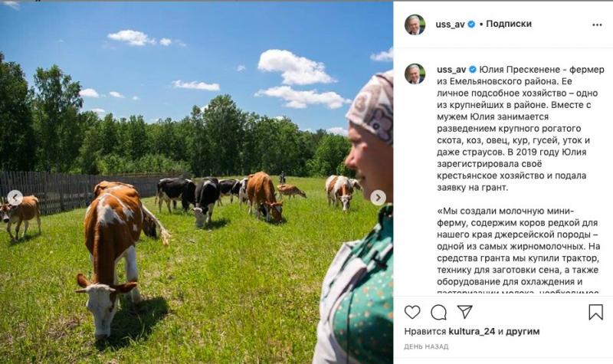Open comments via the speech bubble icon

click(438, 312)
